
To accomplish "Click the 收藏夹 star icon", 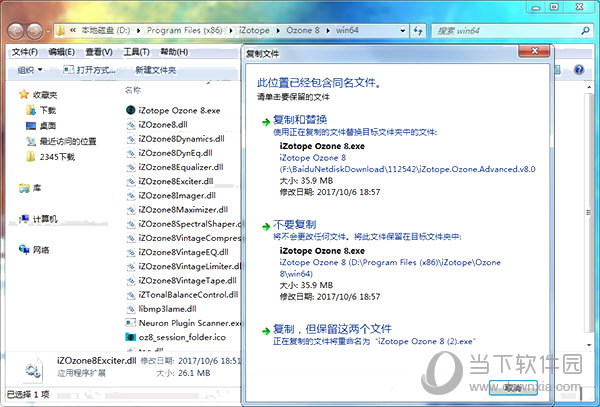I will [x=24, y=94].
